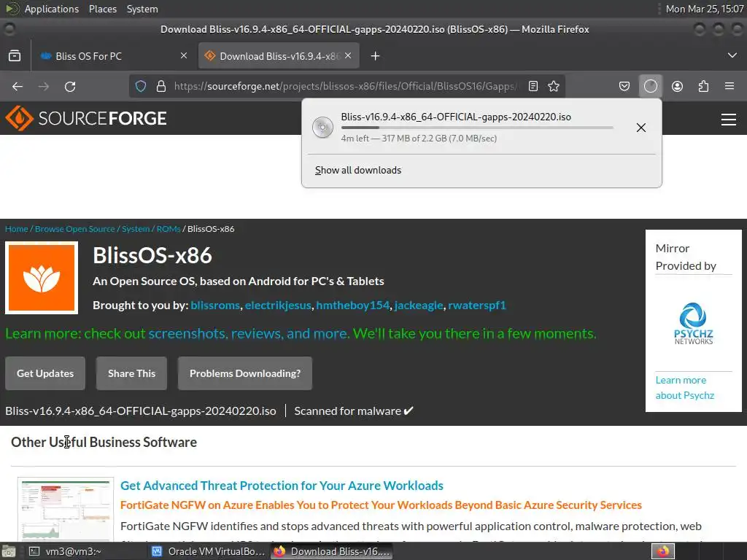Click the Share This button
Viewport: 747px width, 560px height.
131,373
